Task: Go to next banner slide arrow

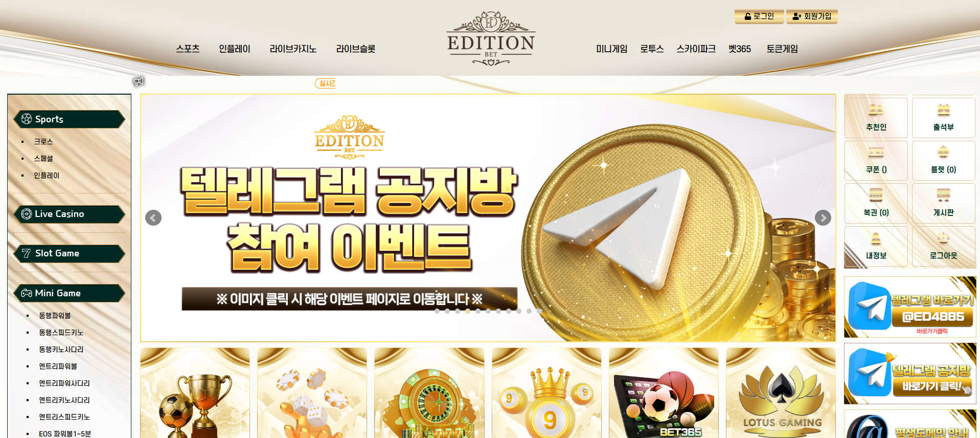Action: [823, 218]
